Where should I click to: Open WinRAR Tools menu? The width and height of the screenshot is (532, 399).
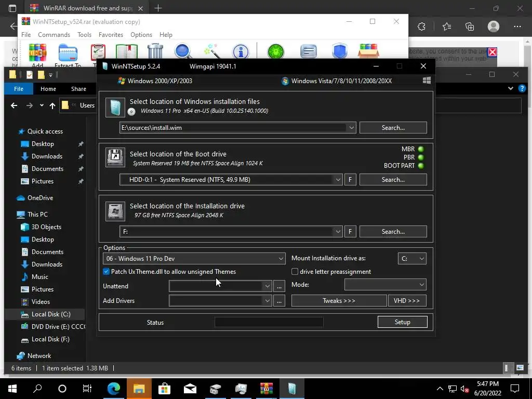85,35
